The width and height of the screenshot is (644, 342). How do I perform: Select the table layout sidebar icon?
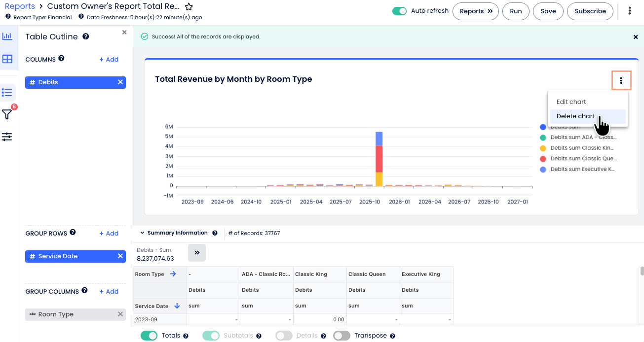7,59
